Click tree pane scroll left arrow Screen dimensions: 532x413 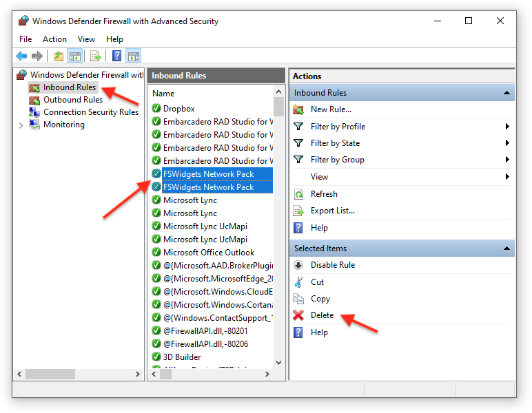(x=19, y=374)
